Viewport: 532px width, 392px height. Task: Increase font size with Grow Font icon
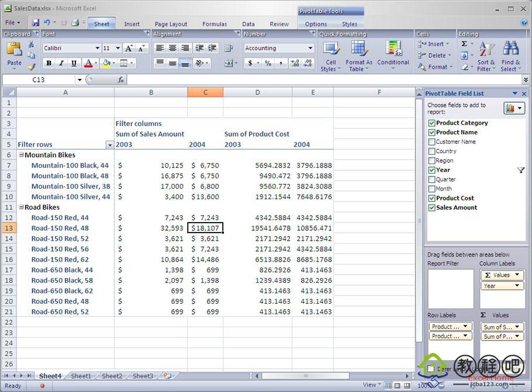pyautogui.click(x=129, y=48)
